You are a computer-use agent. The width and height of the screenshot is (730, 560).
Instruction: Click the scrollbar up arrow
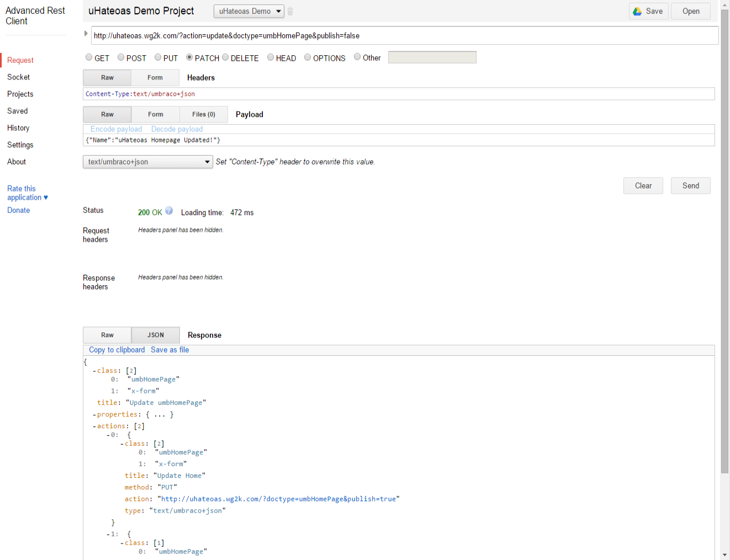click(x=724, y=4)
